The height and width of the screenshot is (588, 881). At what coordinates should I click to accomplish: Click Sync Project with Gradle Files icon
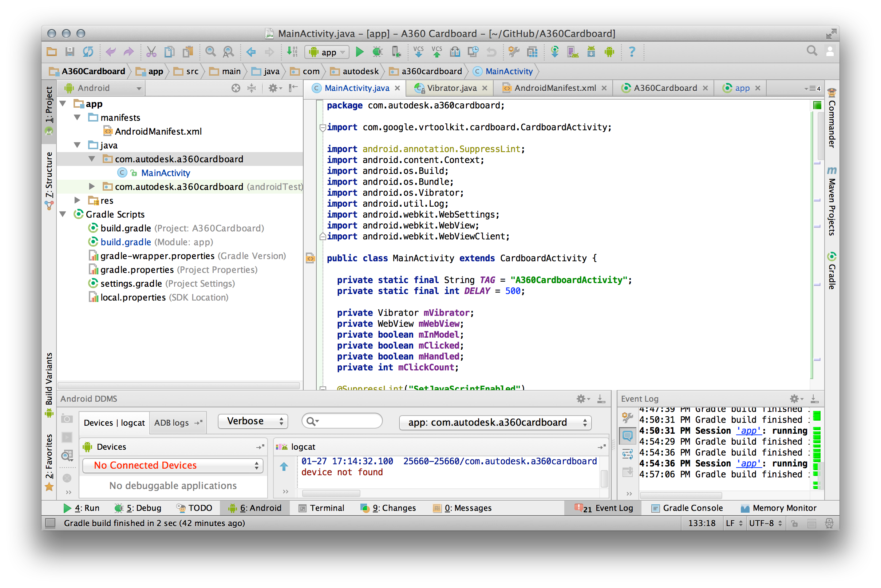coord(554,52)
